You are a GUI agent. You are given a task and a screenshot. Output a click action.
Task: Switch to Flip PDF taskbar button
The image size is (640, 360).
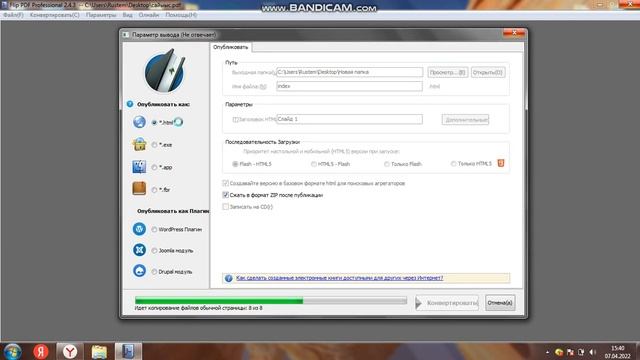click(128, 351)
